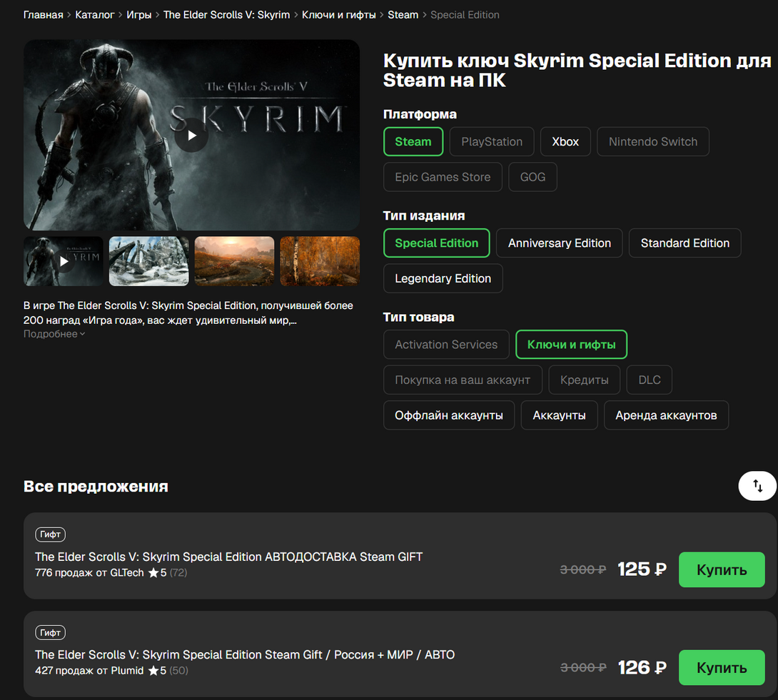
Task: Select the Xbox platform option
Action: 565,142
